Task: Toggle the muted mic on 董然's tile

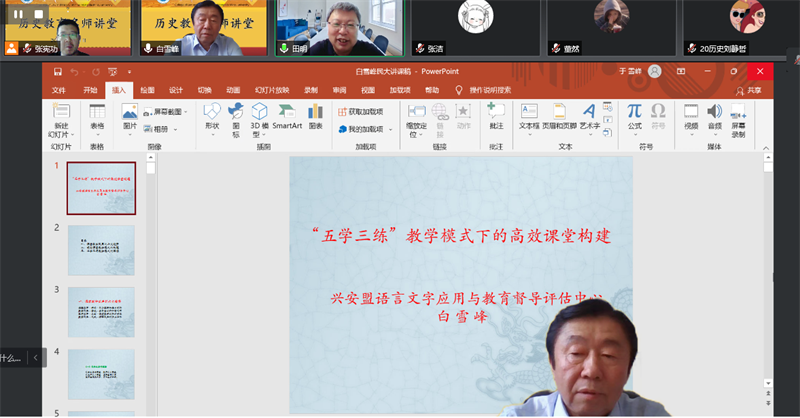Action: coord(556,48)
